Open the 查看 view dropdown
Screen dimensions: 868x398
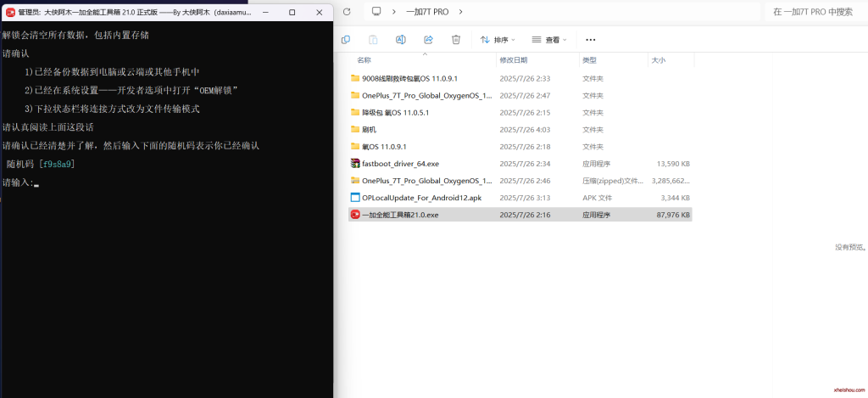(x=549, y=40)
